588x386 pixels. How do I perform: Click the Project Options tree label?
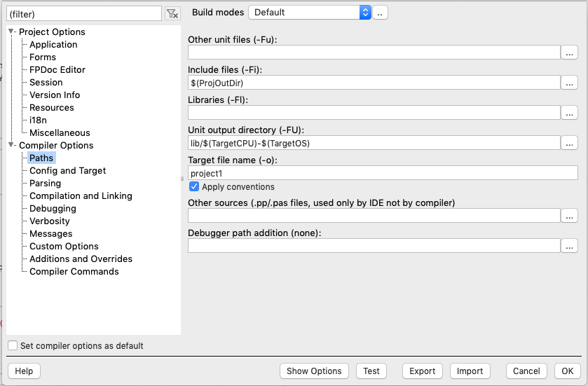click(x=52, y=32)
